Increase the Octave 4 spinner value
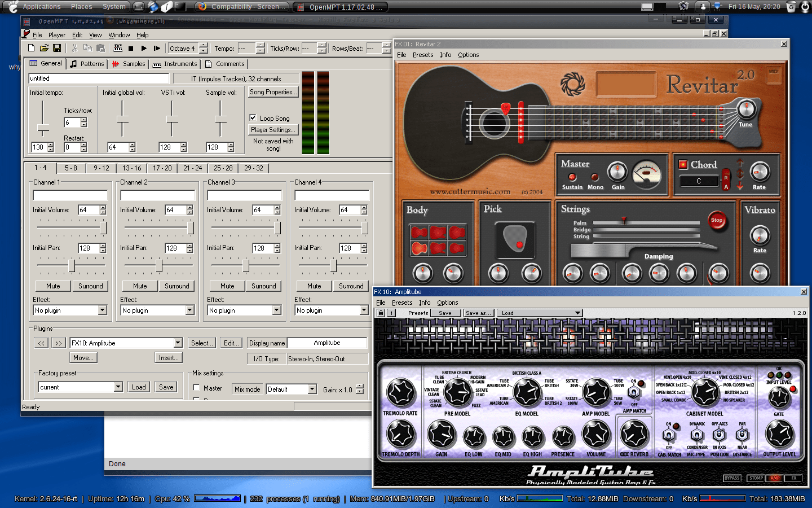The height and width of the screenshot is (508, 812). tap(204, 45)
